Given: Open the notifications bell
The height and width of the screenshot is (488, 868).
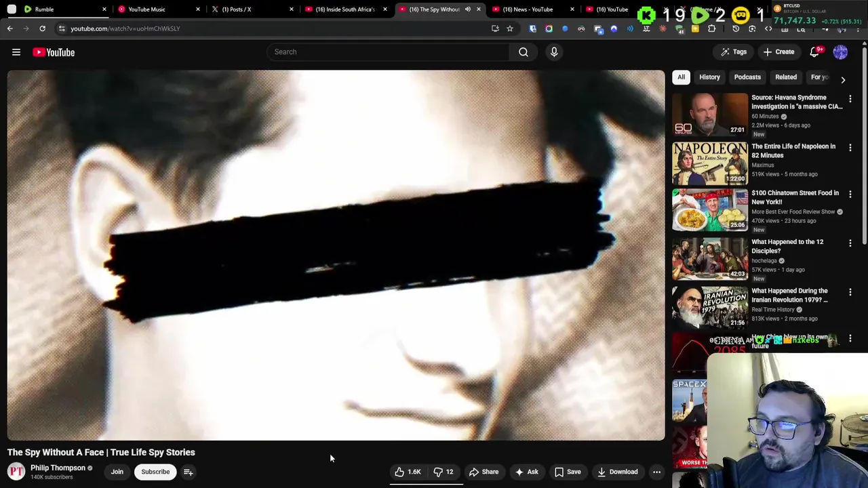Looking at the screenshot, I should pyautogui.click(x=815, y=52).
